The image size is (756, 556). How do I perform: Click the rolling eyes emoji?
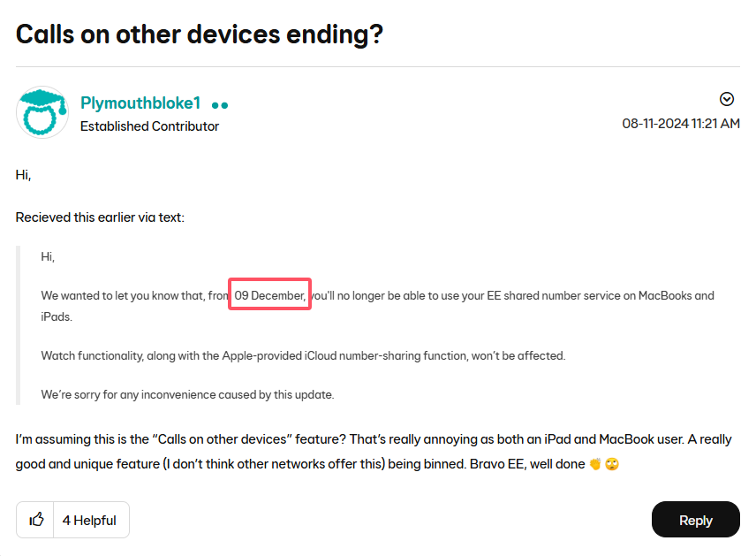612,464
